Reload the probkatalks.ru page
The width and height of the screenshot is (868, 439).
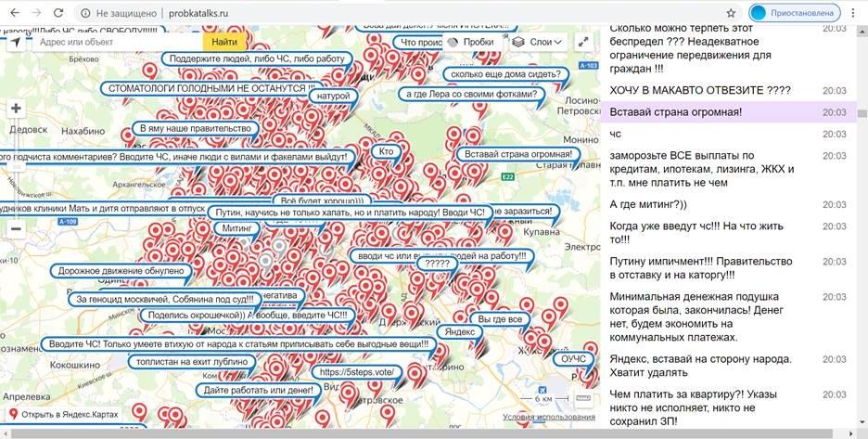(x=58, y=13)
